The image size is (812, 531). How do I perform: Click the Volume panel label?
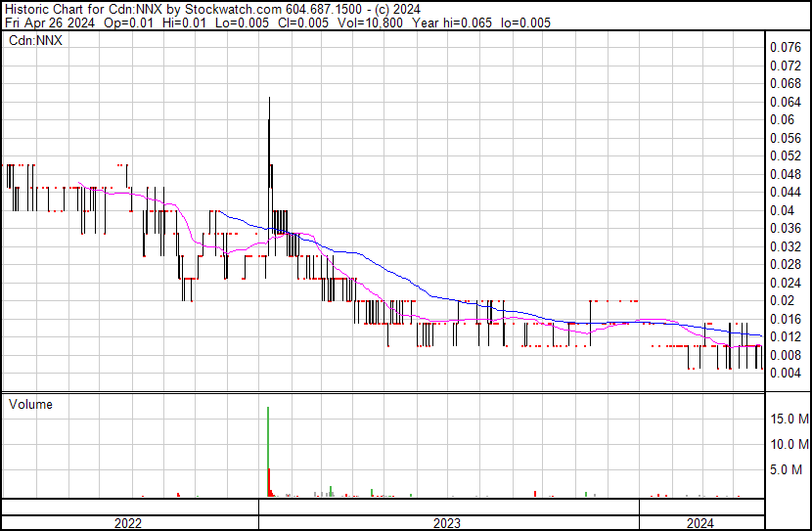[30, 404]
